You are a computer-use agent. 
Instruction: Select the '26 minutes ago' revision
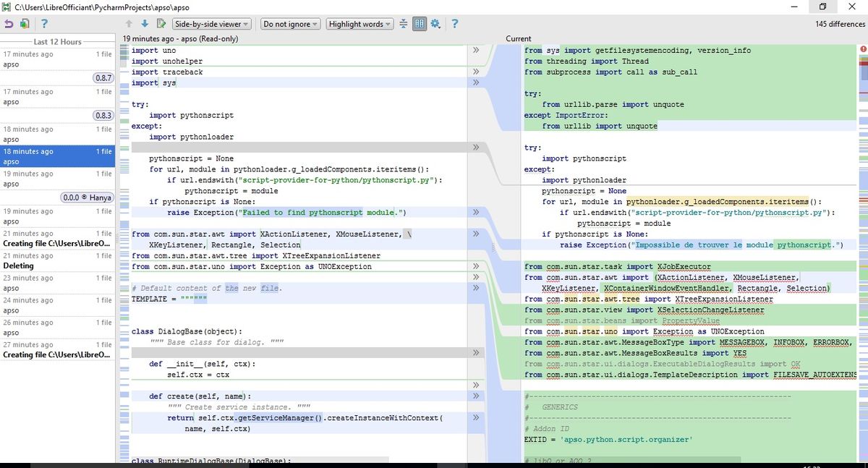click(x=58, y=328)
